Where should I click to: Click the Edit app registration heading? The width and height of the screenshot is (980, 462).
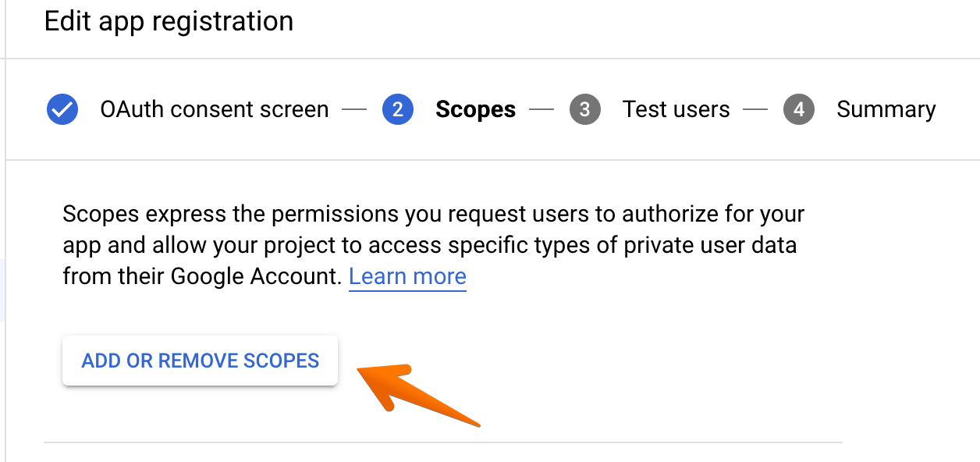coord(169,21)
